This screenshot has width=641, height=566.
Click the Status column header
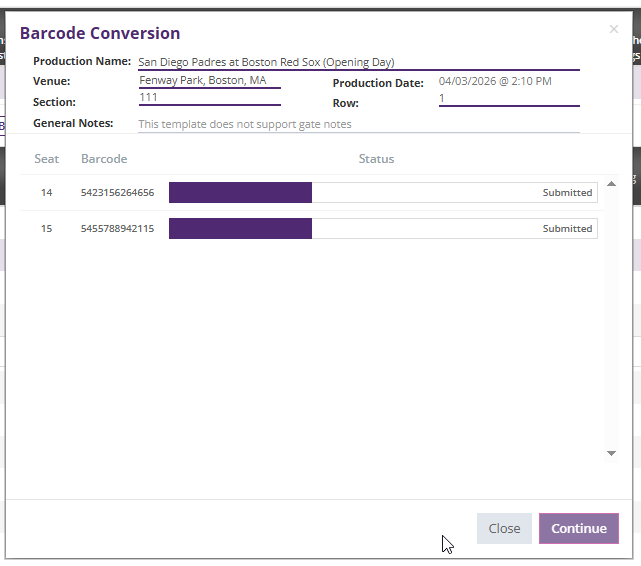(376, 159)
